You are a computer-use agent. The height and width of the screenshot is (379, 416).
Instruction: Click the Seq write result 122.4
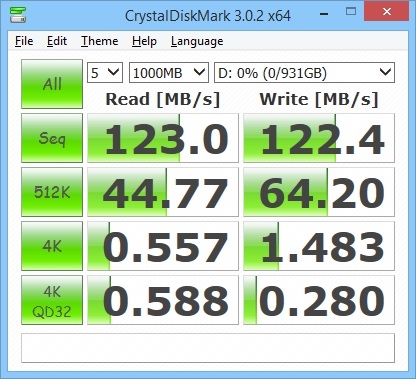coord(319,138)
